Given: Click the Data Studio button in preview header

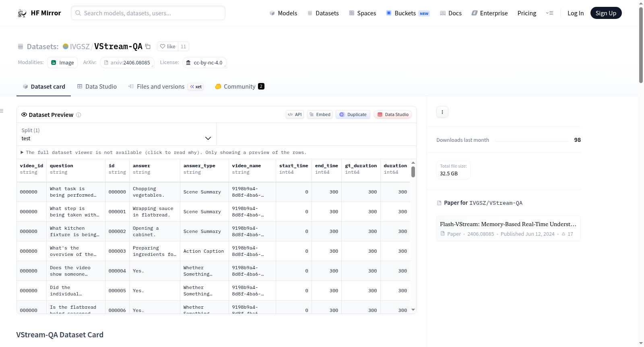Looking at the screenshot, I should [x=393, y=115].
